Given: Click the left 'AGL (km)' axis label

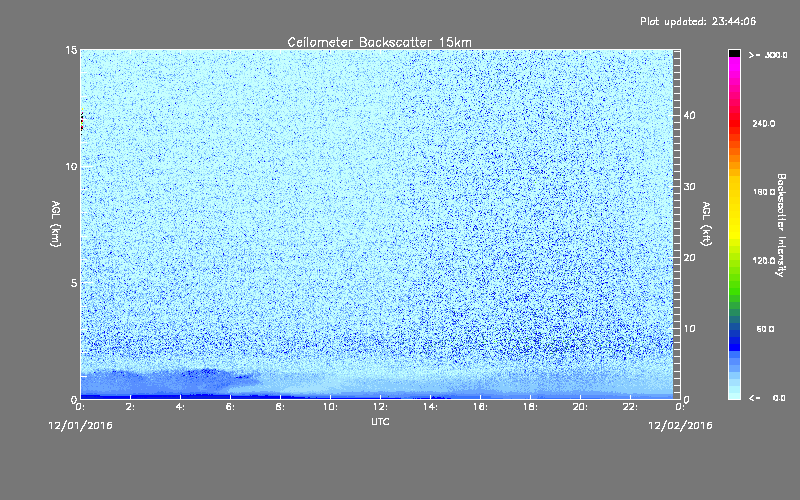Looking at the screenshot, I should (56, 223).
